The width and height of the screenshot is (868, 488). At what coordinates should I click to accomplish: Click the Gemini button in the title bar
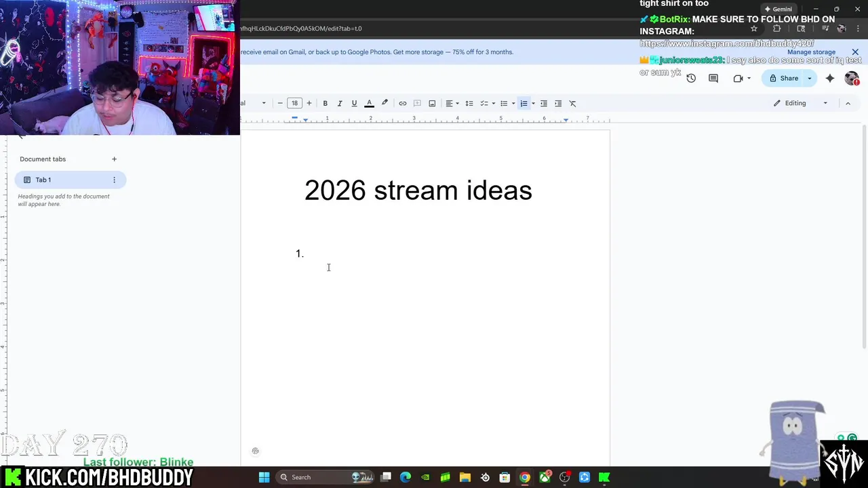778,9
